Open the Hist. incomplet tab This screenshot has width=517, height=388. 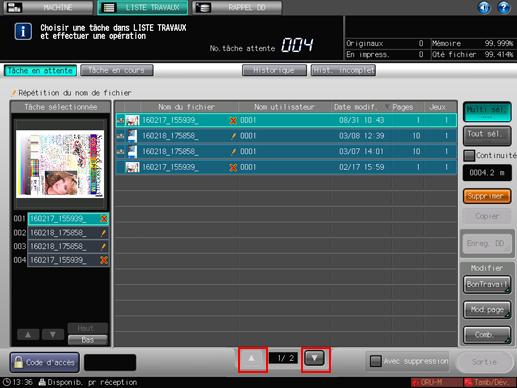[343, 71]
